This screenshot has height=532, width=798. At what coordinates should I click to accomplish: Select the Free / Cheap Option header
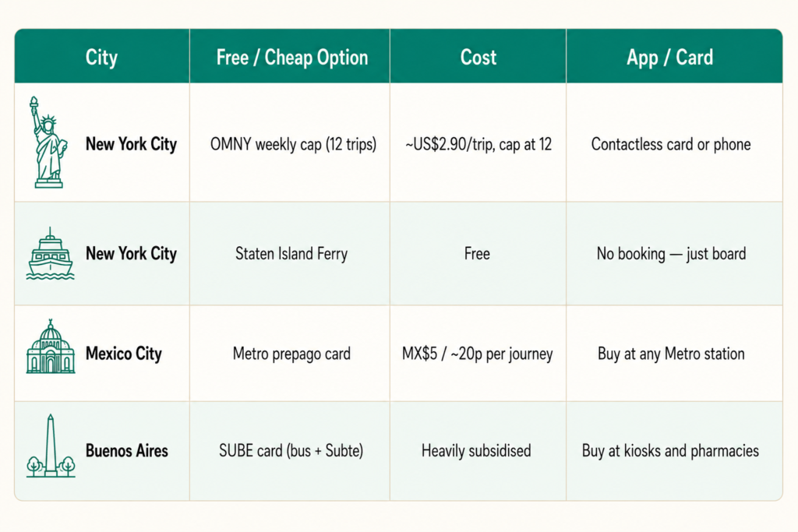click(291, 57)
